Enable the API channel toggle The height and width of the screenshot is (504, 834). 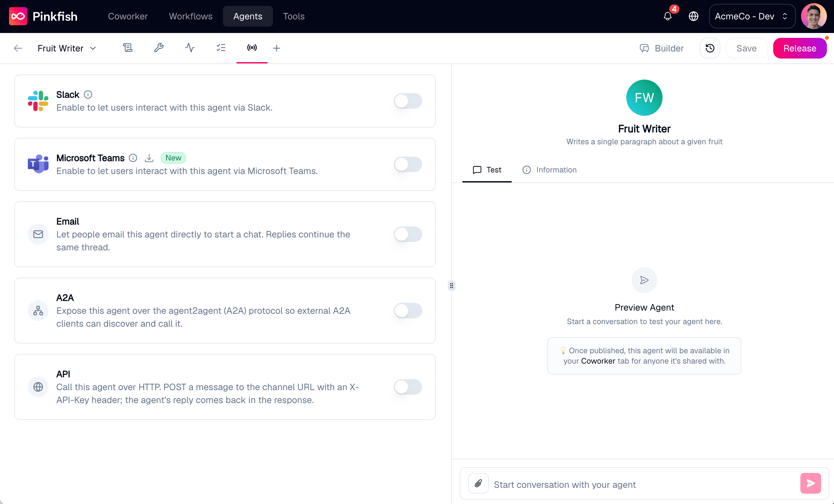(x=408, y=387)
